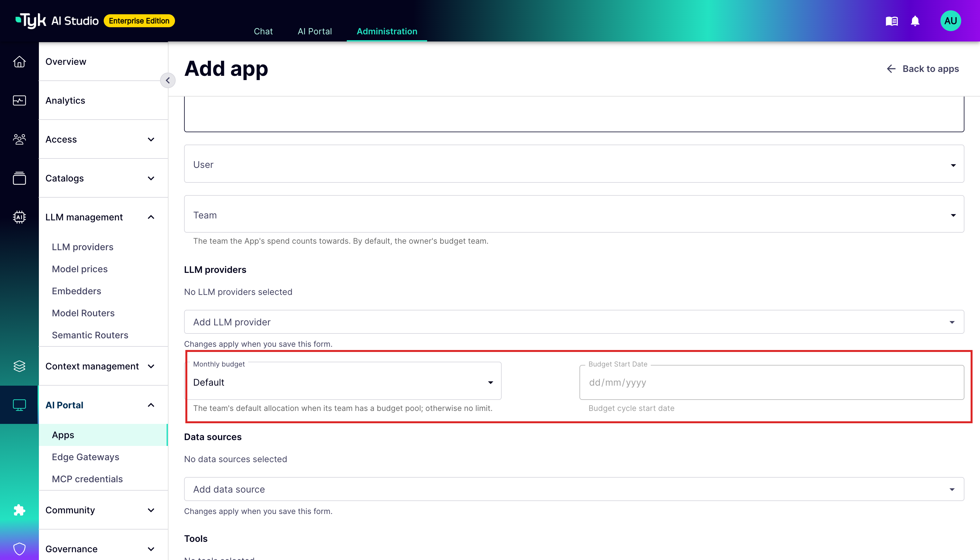Open the Add data source dropdown
Viewport: 980px width, 560px height.
[x=574, y=489]
